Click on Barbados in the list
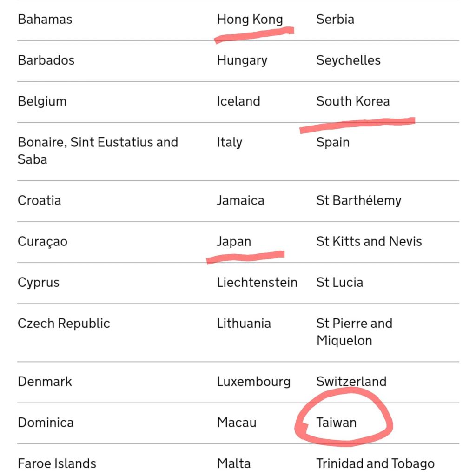This screenshot has width=476, height=476. (46, 60)
